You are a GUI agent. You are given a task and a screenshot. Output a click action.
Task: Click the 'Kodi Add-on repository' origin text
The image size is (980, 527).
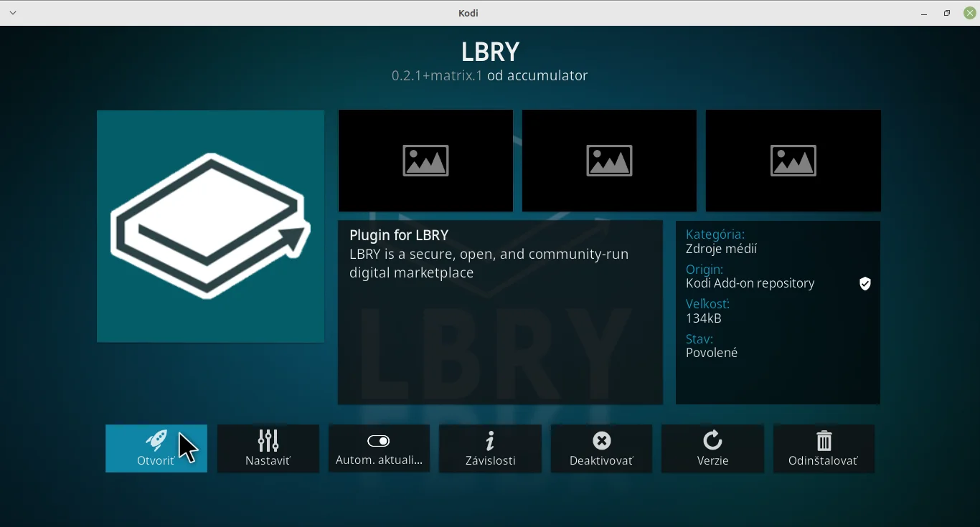tap(750, 284)
